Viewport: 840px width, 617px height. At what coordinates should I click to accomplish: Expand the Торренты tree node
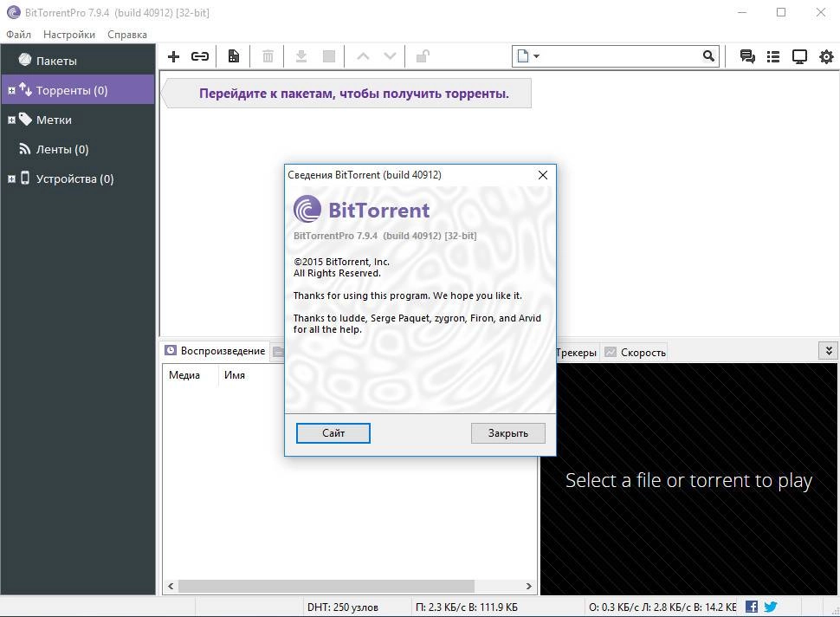[x=11, y=91]
